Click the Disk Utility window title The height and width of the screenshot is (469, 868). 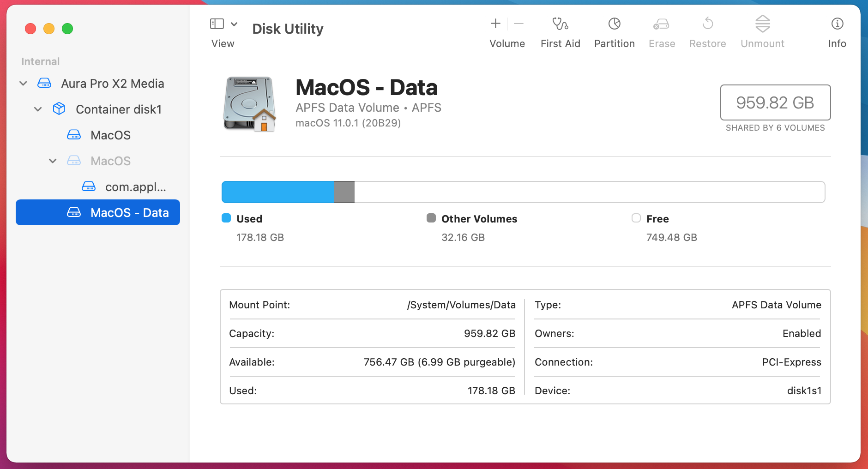tap(288, 29)
